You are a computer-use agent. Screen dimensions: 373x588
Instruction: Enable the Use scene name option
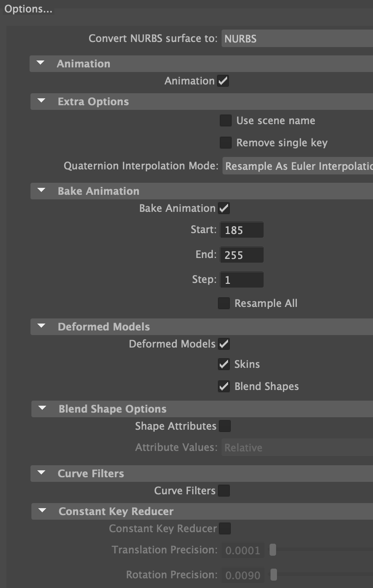(225, 120)
